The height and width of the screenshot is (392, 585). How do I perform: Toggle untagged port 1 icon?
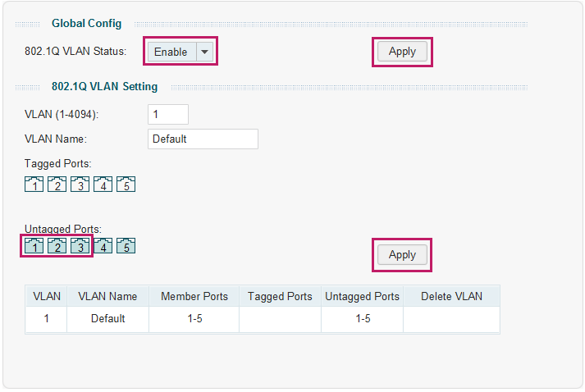[x=34, y=246]
